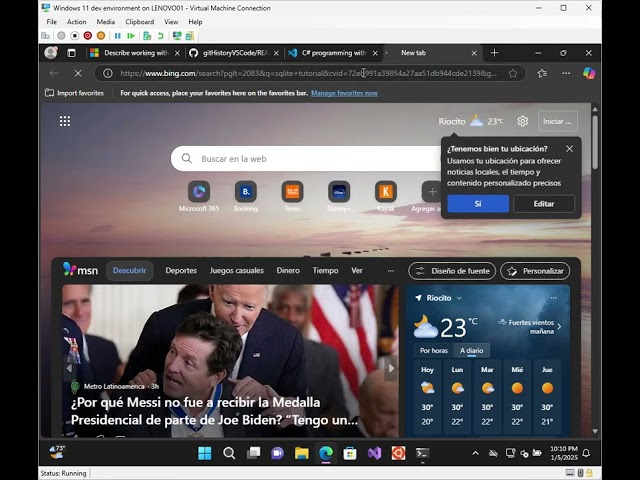Expand the Riocito location dropdown chevron
Viewport: 640px width, 480px height.
click(x=459, y=298)
